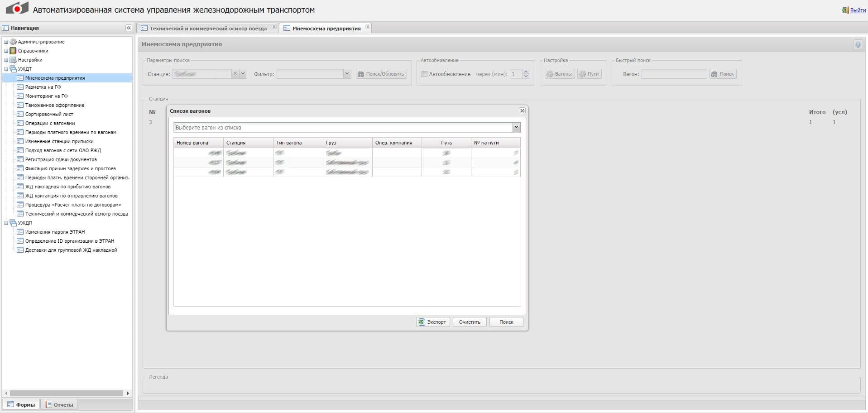Open the wagon selection combo dropdown
This screenshot has width=868, height=413.
point(516,128)
